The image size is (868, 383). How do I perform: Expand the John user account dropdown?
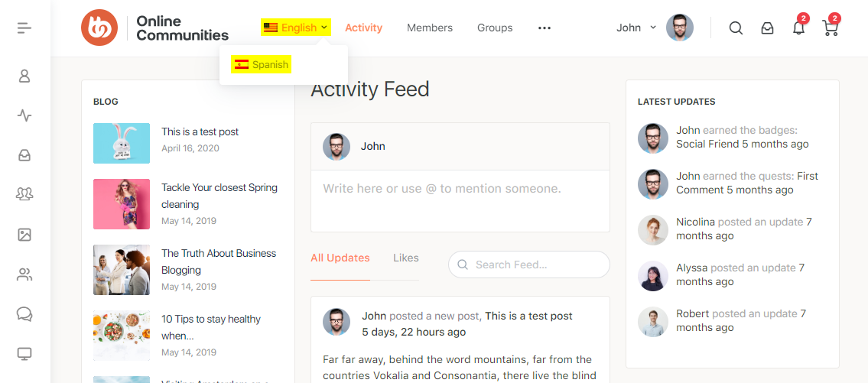point(636,28)
